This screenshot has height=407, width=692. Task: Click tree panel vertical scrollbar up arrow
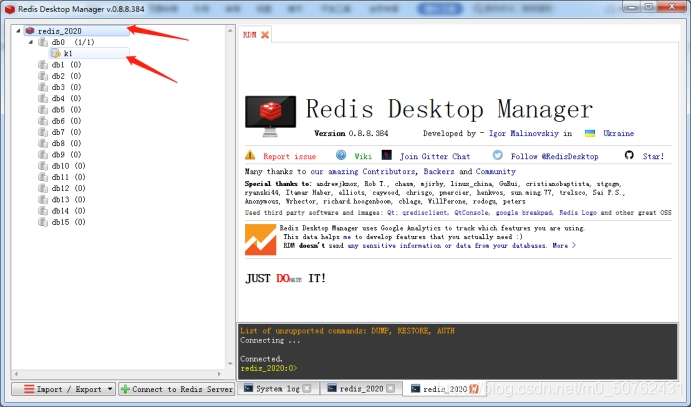click(x=230, y=30)
